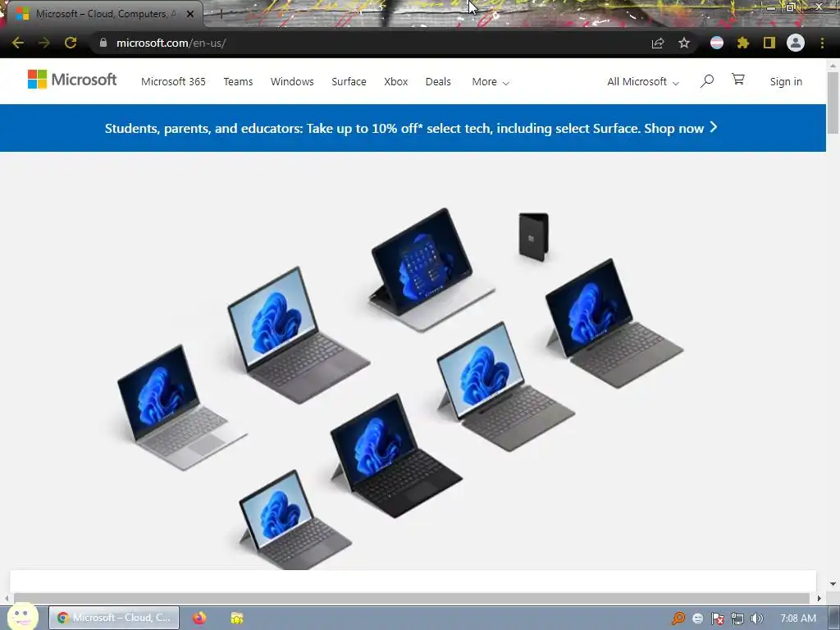840x630 pixels.
Task: Open the Teams nav item
Action: (x=238, y=81)
